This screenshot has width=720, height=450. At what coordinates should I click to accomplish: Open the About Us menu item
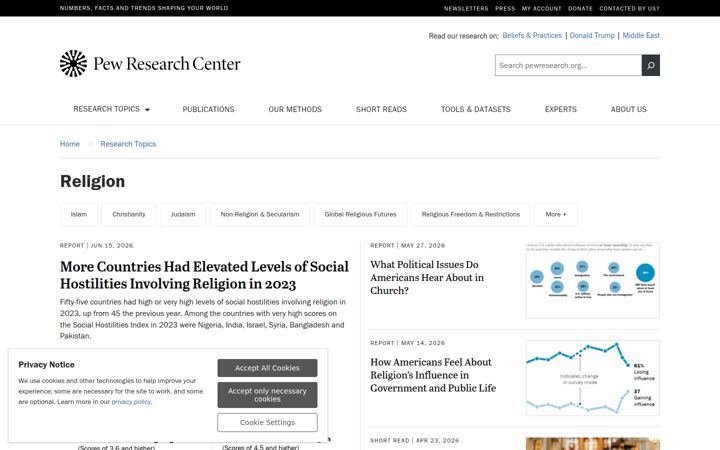coord(629,109)
